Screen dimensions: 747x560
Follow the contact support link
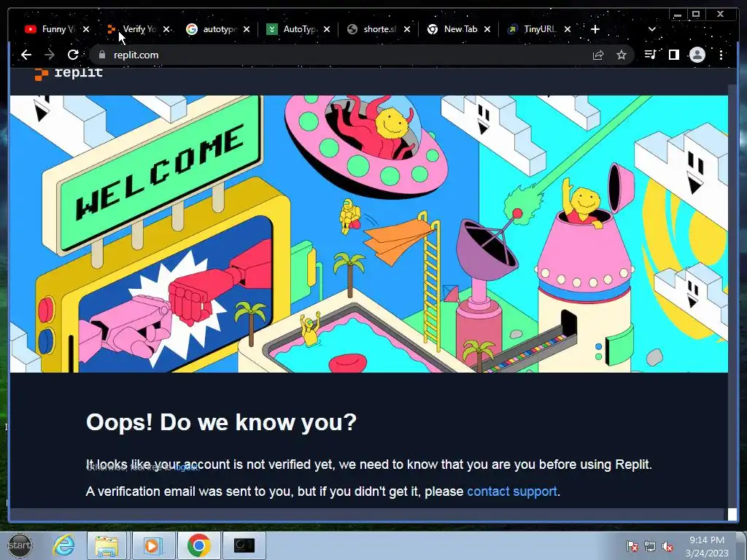tap(511, 491)
